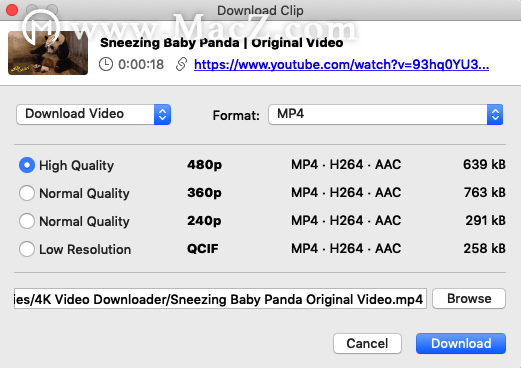Click the sneezing panda video thumbnail

coord(48,53)
